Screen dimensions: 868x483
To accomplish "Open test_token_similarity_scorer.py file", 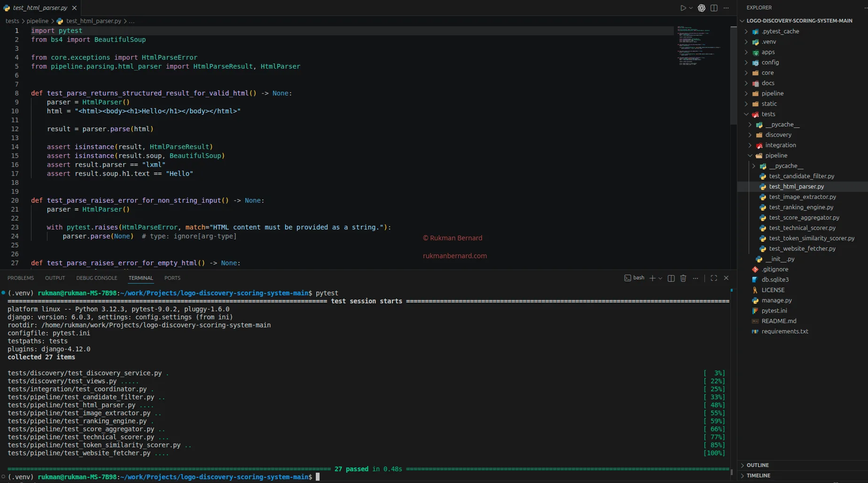I will coord(803,238).
